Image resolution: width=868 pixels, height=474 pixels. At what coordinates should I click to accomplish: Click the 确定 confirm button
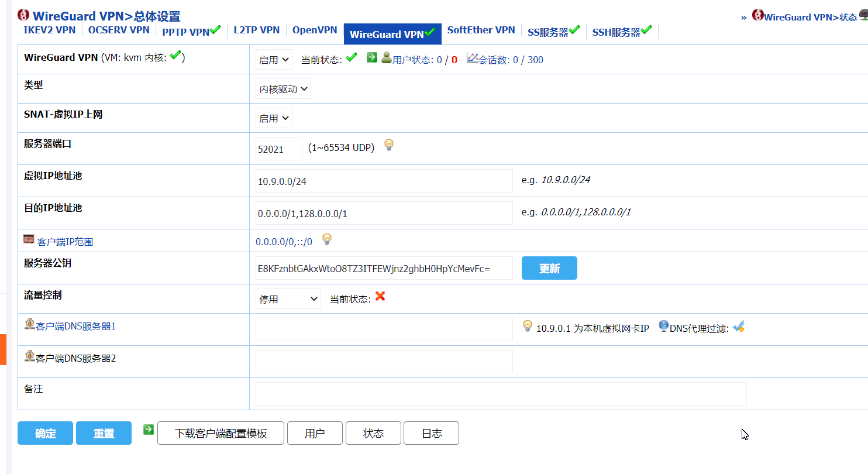coord(45,433)
